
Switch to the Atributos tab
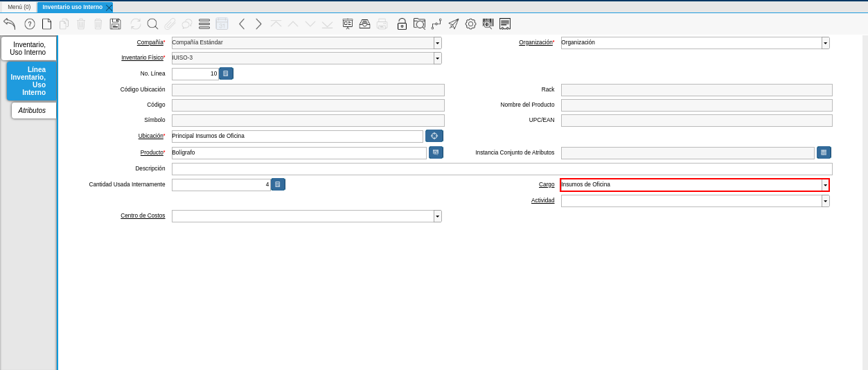(33, 110)
